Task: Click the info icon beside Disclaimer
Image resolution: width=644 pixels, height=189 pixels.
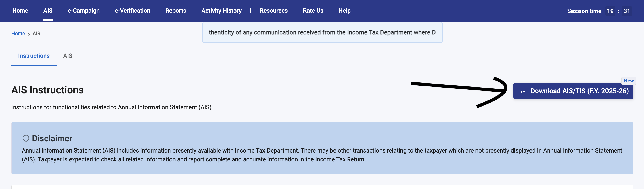Action: [26, 138]
